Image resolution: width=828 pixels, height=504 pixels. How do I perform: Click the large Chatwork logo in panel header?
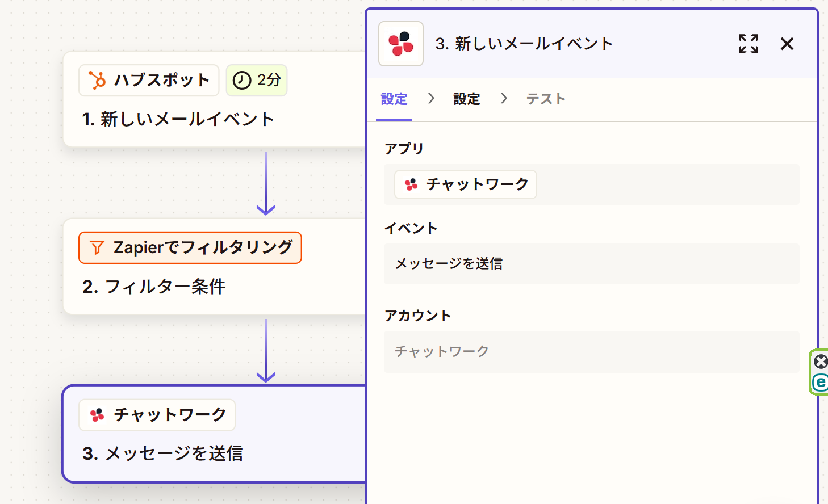coord(401,44)
